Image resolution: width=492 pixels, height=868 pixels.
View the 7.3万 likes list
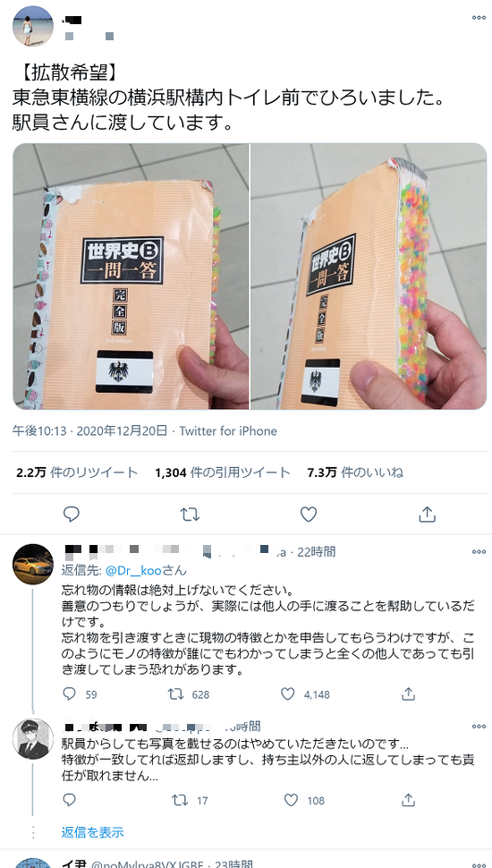(x=355, y=472)
